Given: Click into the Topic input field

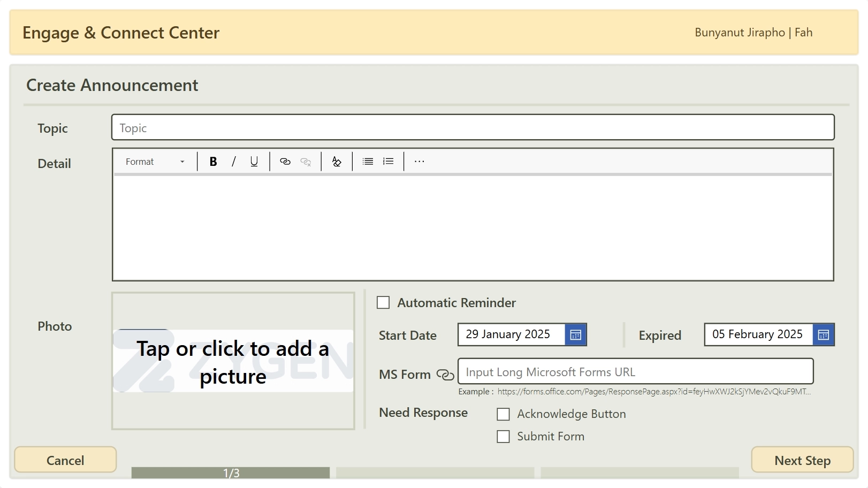Looking at the screenshot, I should (x=473, y=128).
